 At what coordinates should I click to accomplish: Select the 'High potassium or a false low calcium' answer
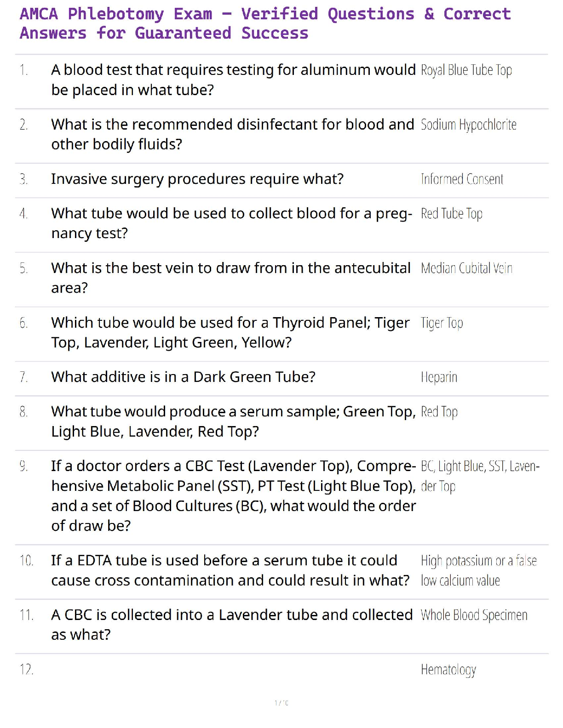[478, 570]
